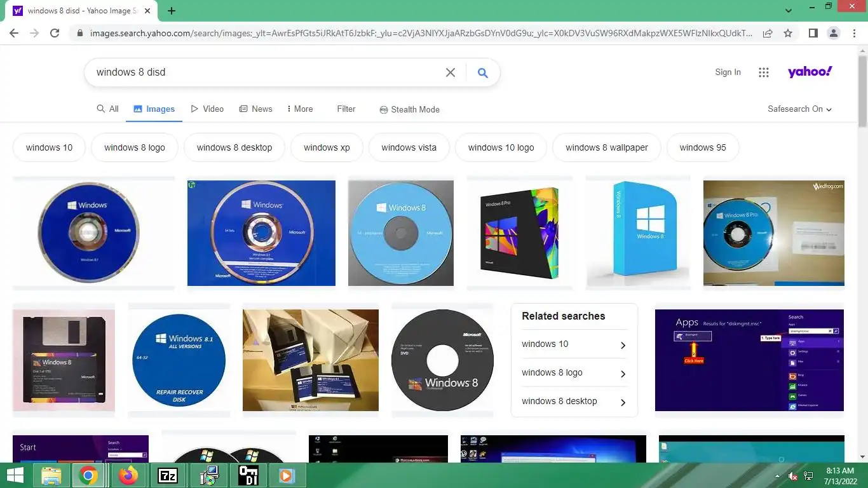The image size is (868, 488).
Task: Click the tab search chevron in Chrome
Action: (789, 11)
